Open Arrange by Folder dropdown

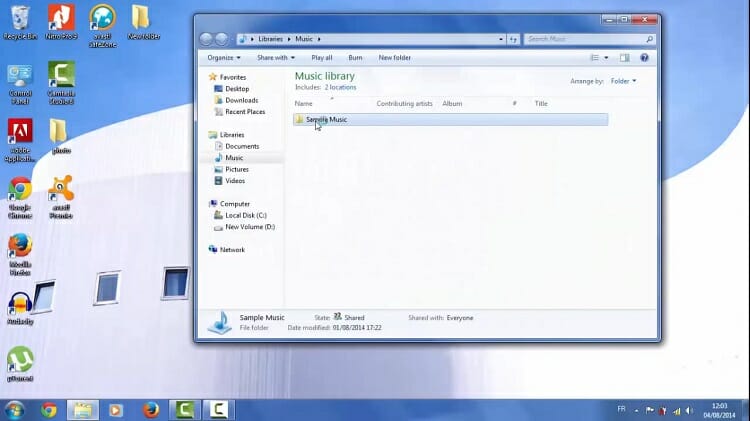coord(623,81)
